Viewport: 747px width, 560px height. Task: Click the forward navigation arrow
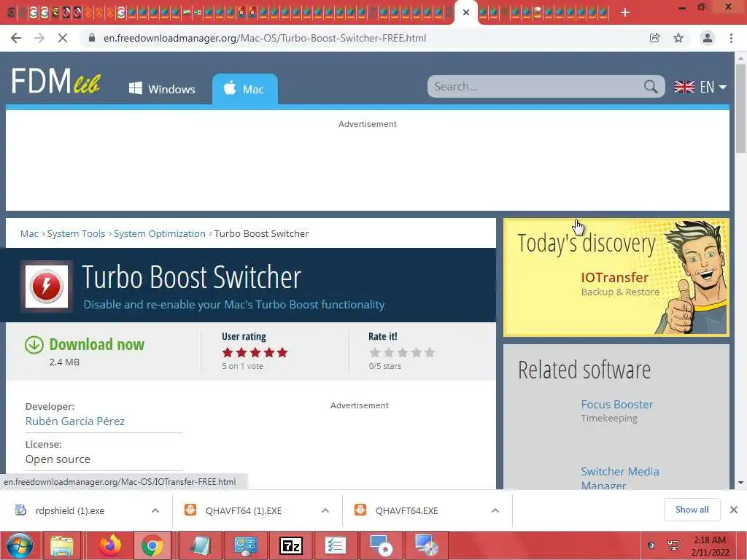[39, 38]
